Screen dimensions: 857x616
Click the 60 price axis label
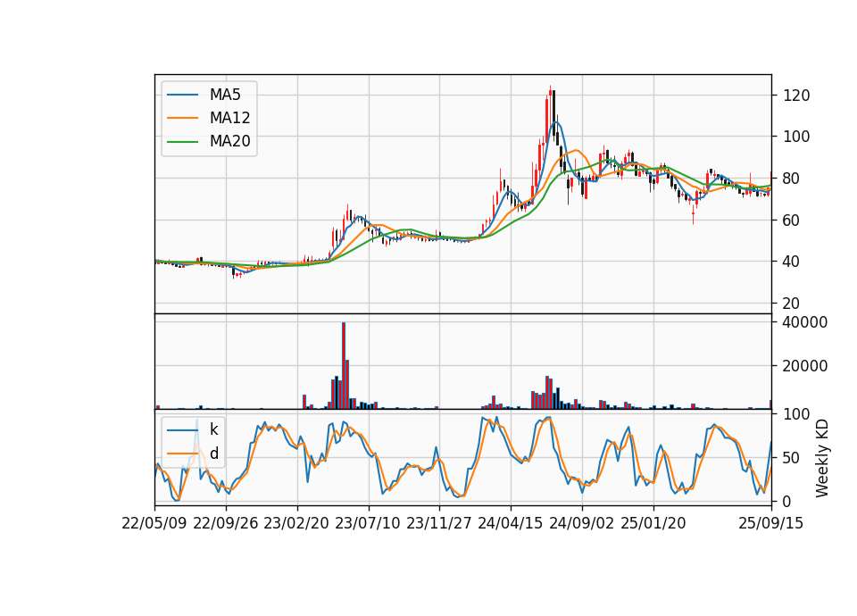pyautogui.click(x=792, y=221)
